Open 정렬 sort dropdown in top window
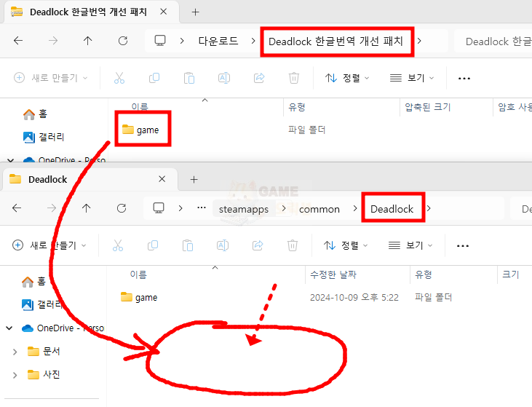The image size is (532, 407). pos(347,78)
